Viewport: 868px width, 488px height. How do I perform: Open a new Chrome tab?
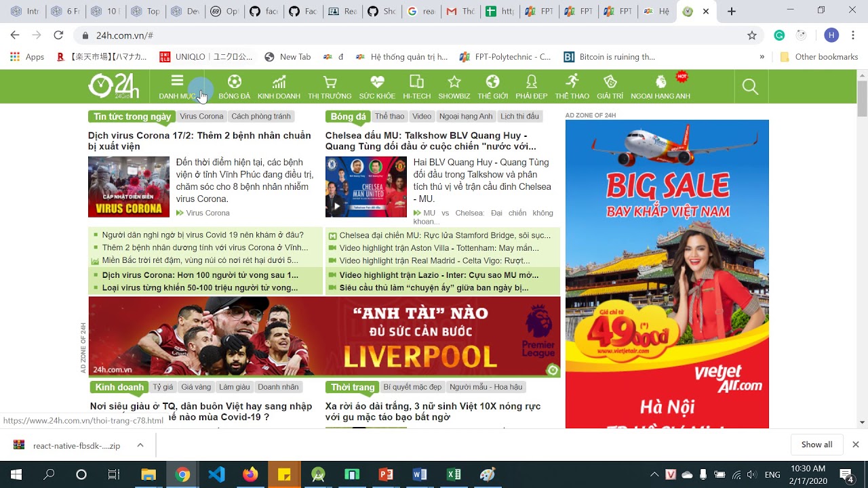[731, 12]
